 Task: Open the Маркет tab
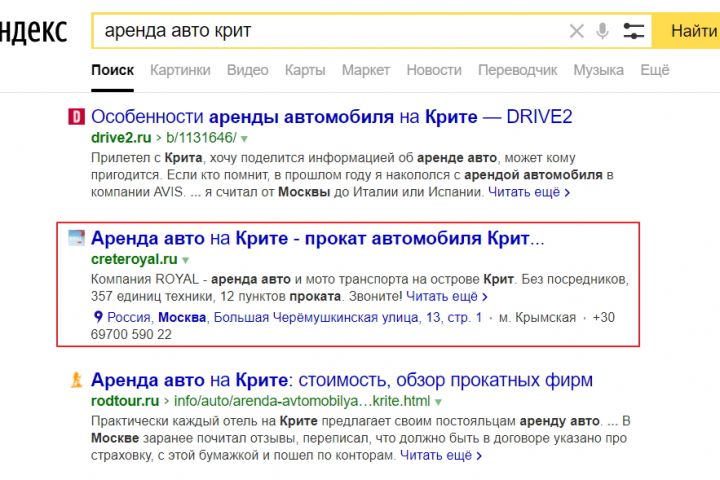coord(366,70)
